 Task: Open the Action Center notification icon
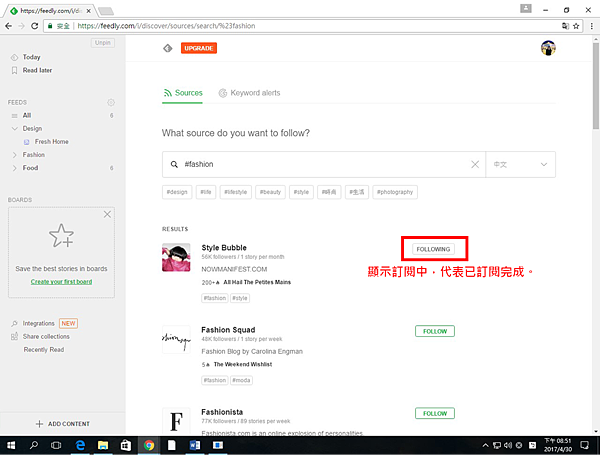click(584, 445)
